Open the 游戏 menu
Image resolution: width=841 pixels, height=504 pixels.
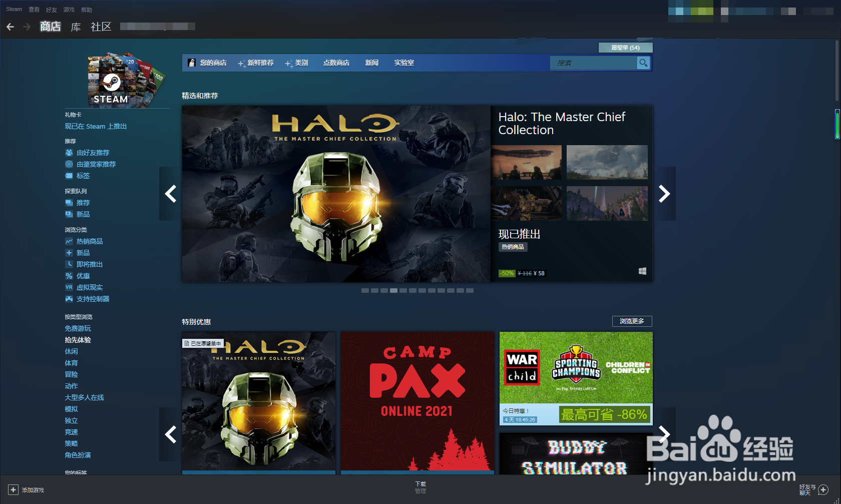tap(69, 10)
